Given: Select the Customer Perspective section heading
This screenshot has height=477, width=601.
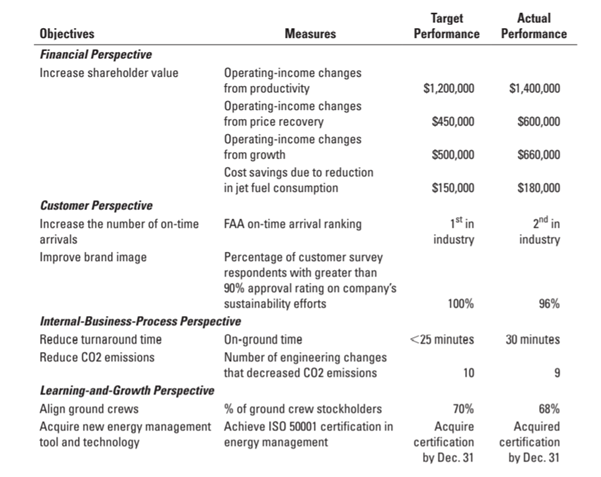Looking at the screenshot, I should 98,205.
